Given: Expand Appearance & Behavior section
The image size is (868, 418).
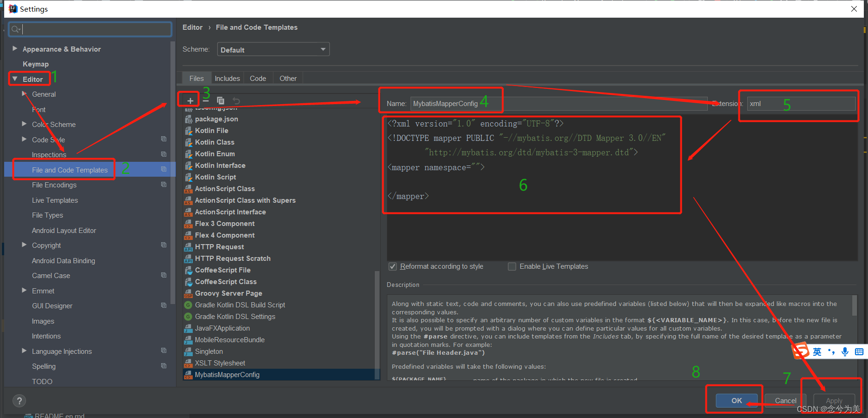Looking at the screenshot, I should pos(15,48).
